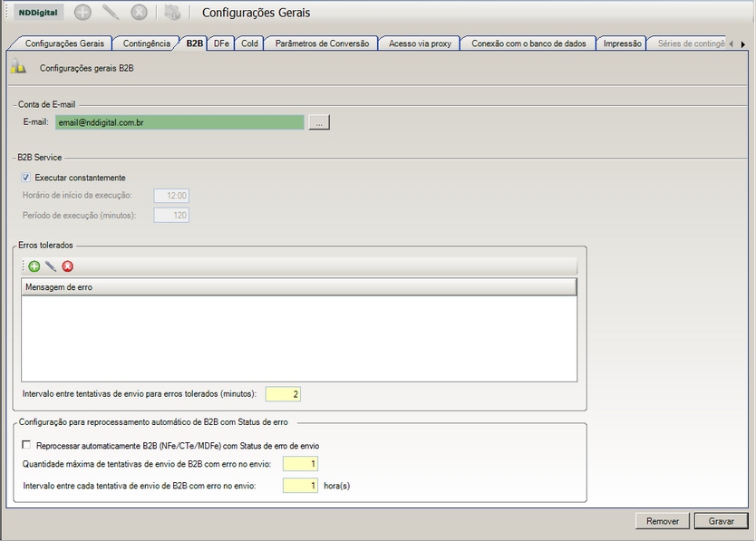This screenshot has height=541, width=756.
Task: Open Conexão com o banco de dados tab
Action: (528, 43)
